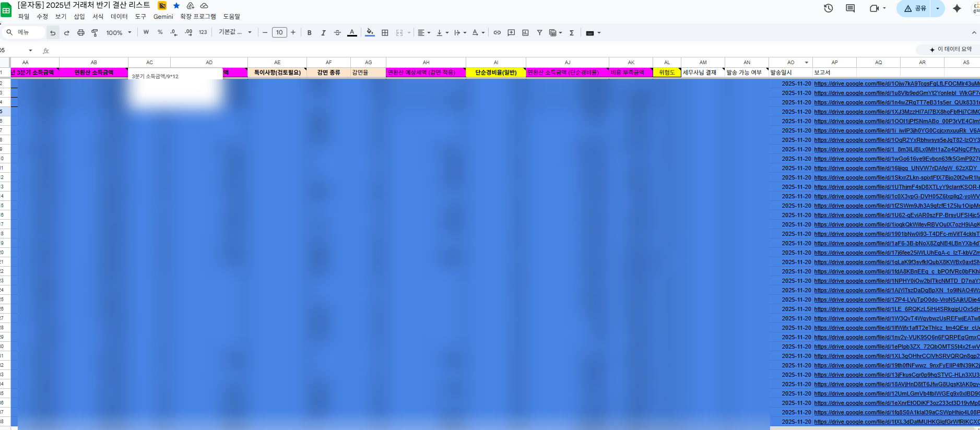Screen dimensions: 980x430
Task: Open version history clock icon
Action: (828, 8)
